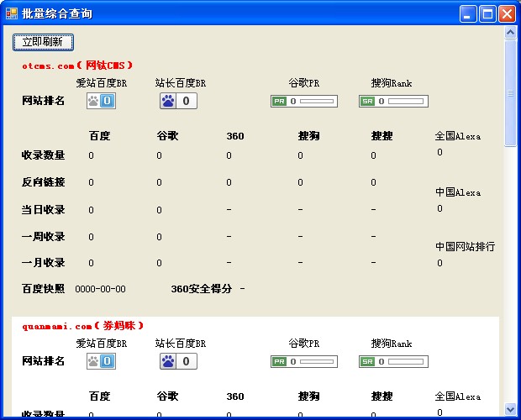This screenshot has height=420, width=521.
Task: Open the otcms.com (网钛CMS) site link
Action: pos(77,65)
